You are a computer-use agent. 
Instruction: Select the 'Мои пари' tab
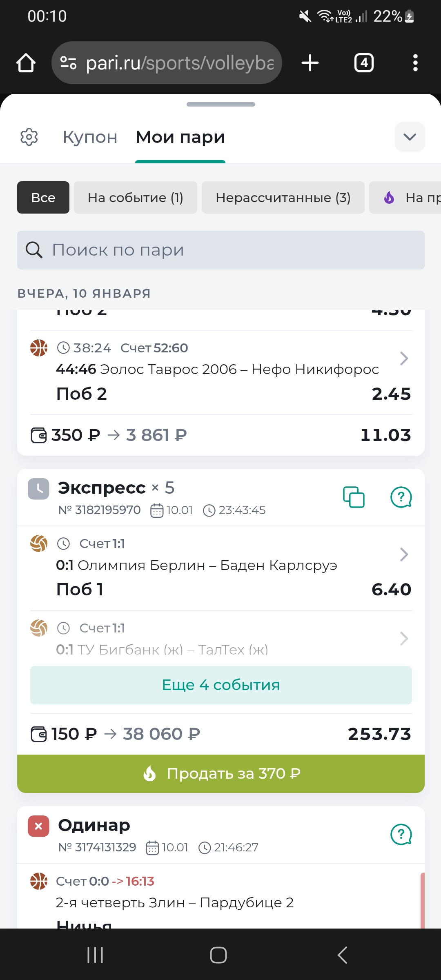[x=180, y=137]
